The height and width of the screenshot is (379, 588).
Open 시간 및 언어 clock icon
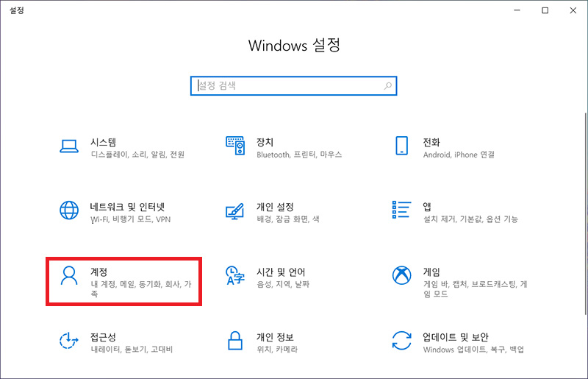tap(235, 276)
